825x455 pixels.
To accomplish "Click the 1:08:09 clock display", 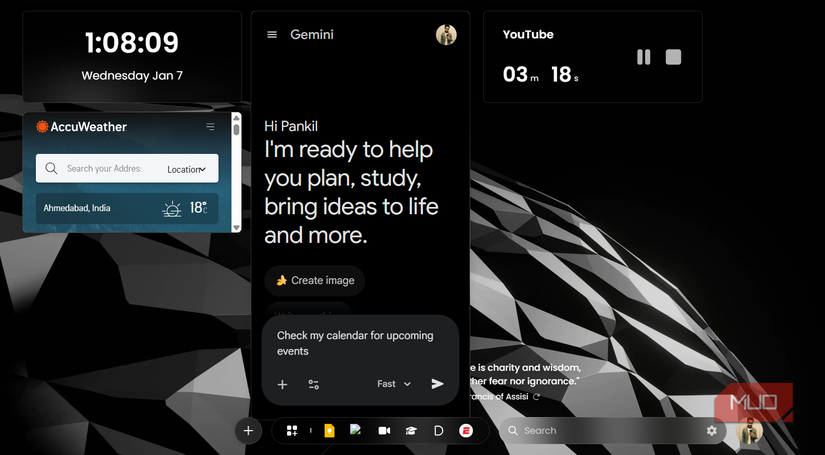I will [x=132, y=43].
